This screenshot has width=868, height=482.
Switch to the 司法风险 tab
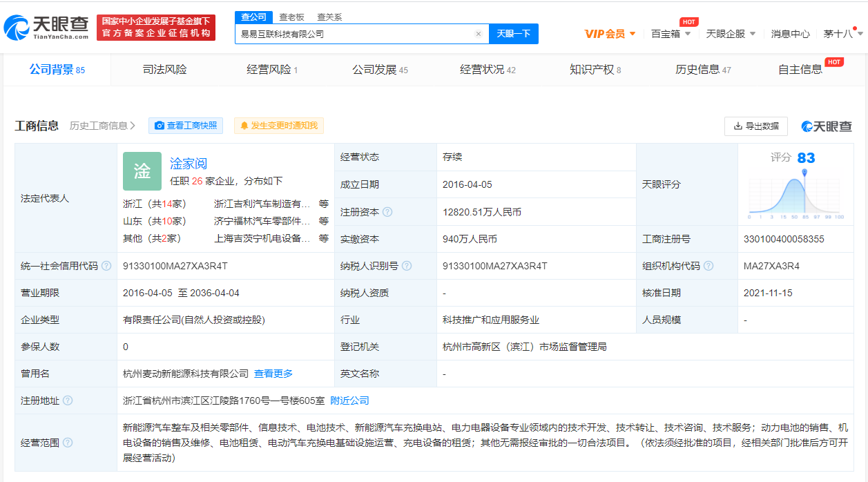[164, 69]
